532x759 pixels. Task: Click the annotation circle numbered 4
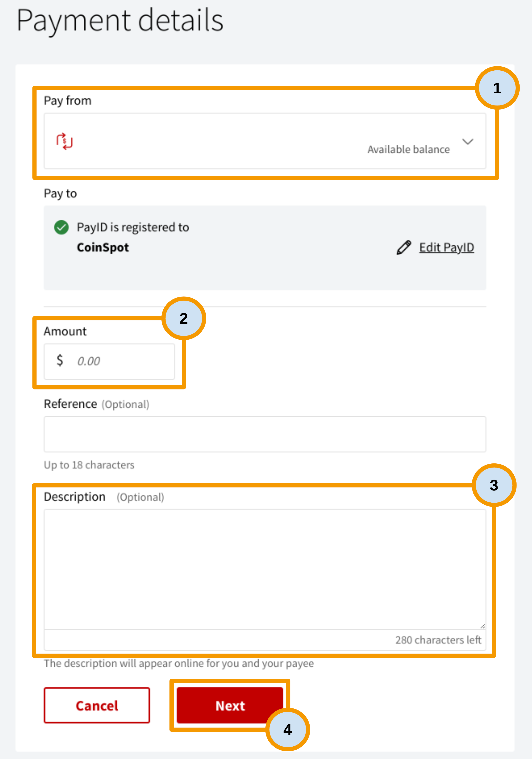coord(288,730)
